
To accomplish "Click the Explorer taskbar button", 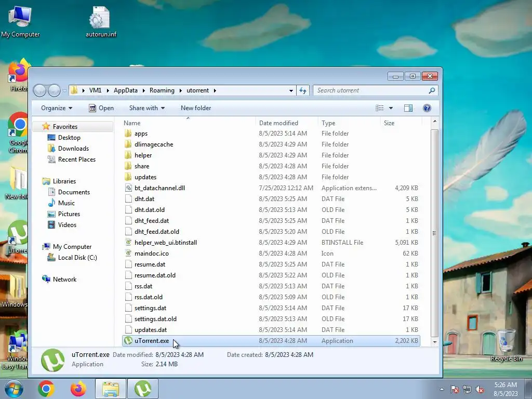I will [111, 389].
